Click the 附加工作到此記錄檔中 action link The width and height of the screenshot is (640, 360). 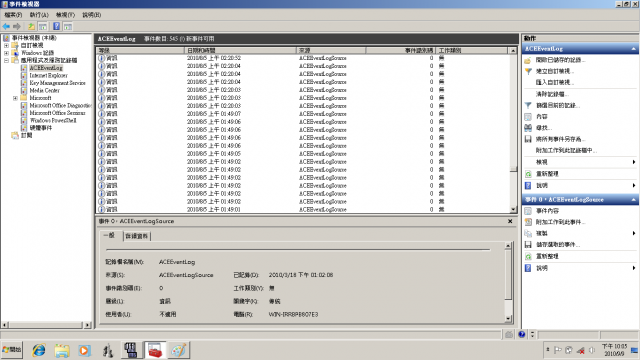566,151
